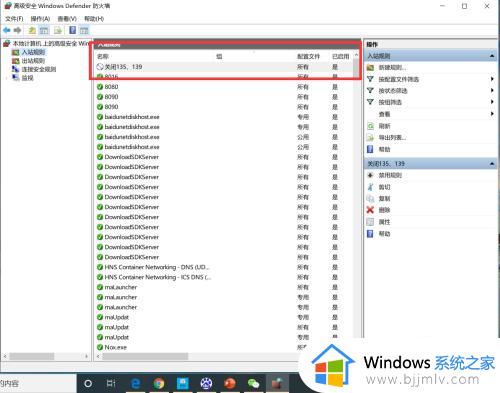Screen dimensions: 500x393
Task: Expand the 监视 tree node arrow
Action: click(x=7, y=78)
